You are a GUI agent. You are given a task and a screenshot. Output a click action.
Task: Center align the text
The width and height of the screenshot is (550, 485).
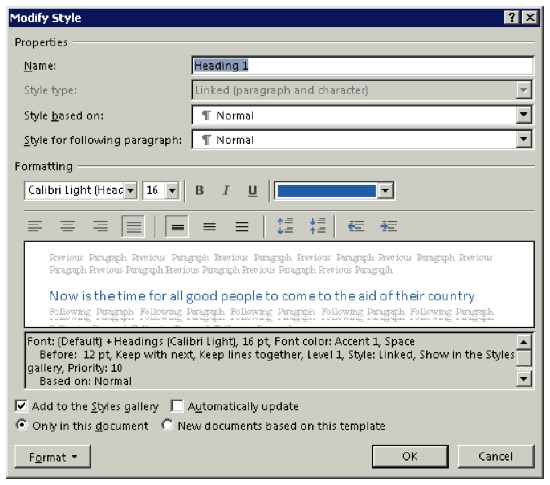pos(67,226)
